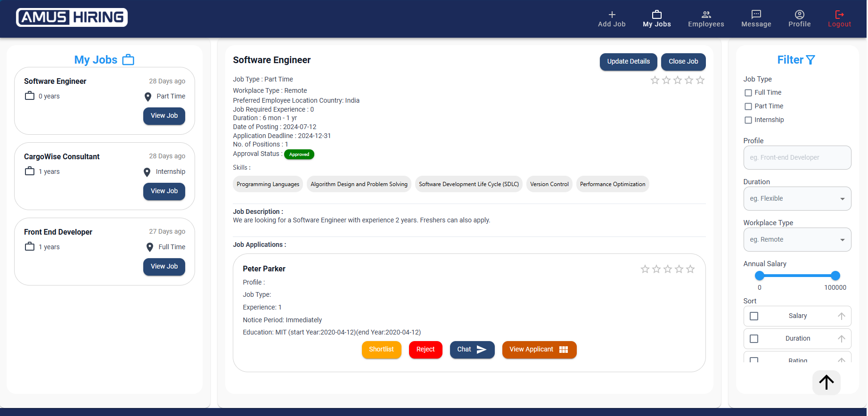Open View Applicant for Peter Parker
868x416 pixels.
[540, 350]
